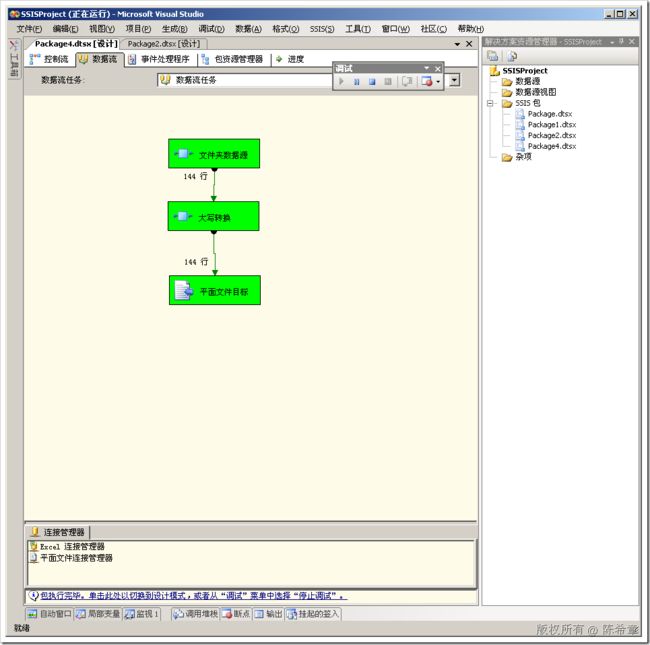
Task: Toggle auto-hide pin of Solution Explorer
Action: coord(621,41)
